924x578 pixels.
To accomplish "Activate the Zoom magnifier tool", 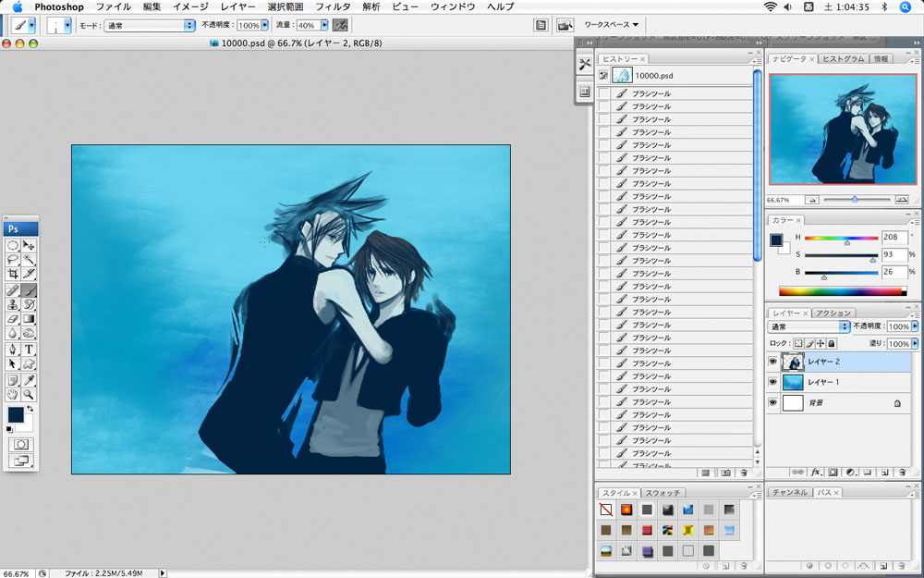I will 30,394.
